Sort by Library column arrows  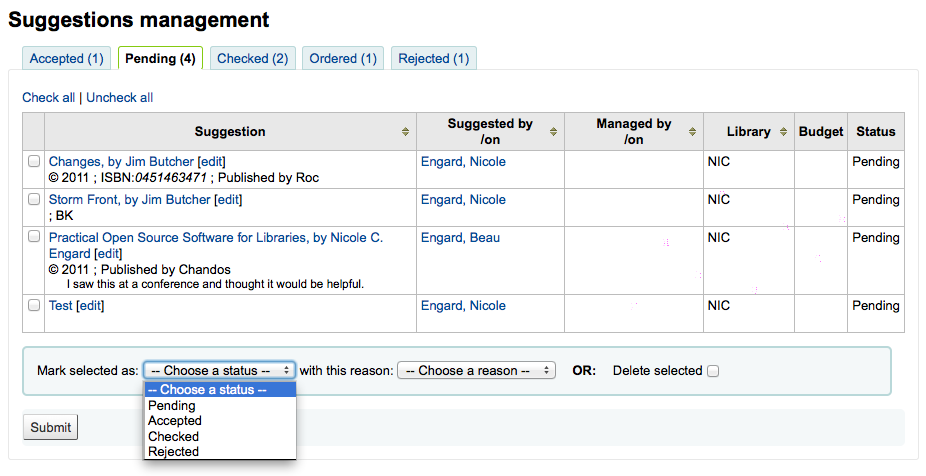click(783, 132)
